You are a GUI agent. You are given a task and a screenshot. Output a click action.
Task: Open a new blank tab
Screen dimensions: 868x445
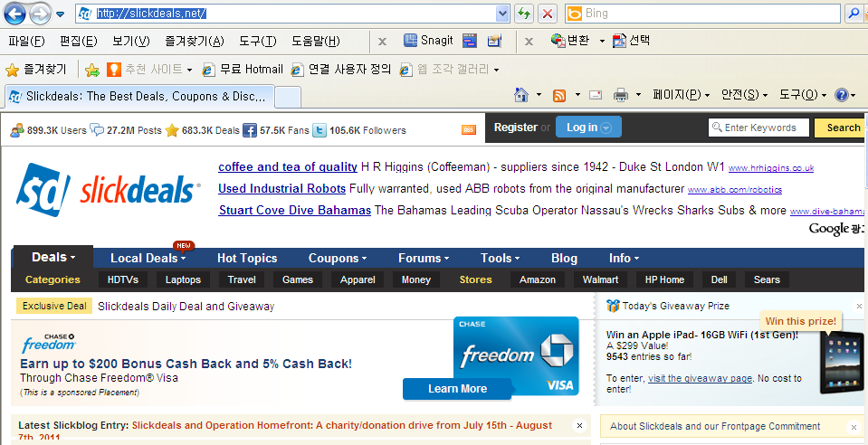tap(288, 98)
